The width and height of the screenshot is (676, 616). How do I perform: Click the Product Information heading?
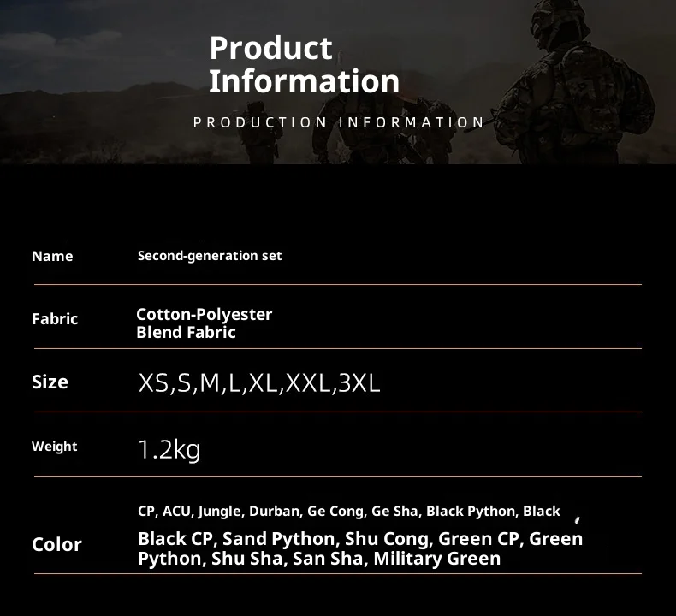304,64
